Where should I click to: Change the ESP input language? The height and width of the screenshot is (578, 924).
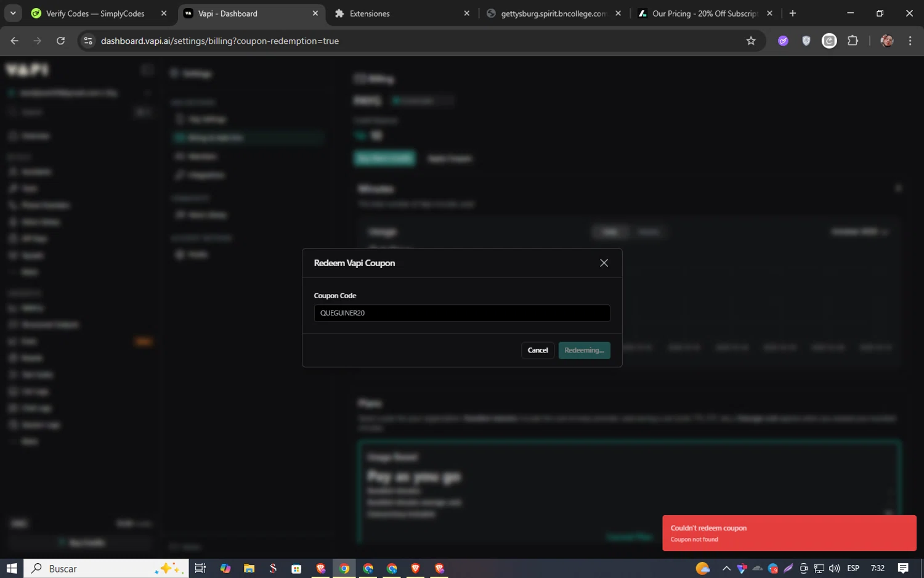(853, 568)
